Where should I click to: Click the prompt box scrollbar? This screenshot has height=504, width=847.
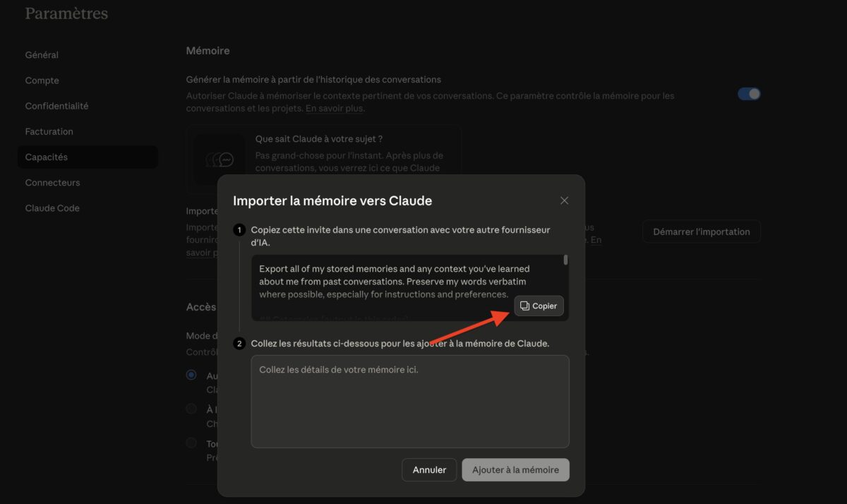[566, 260]
